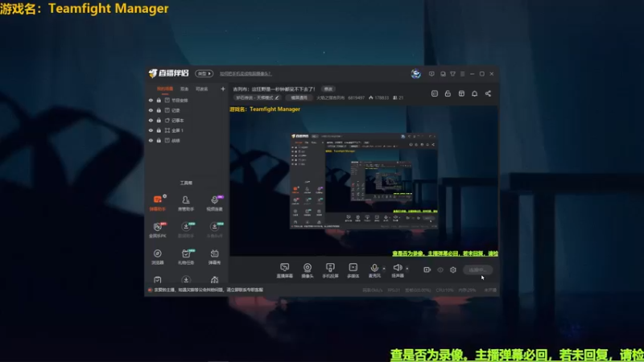Click the Teamfight Manager title overlay in preview
This screenshot has width=644, height=362.
(265, 109)
